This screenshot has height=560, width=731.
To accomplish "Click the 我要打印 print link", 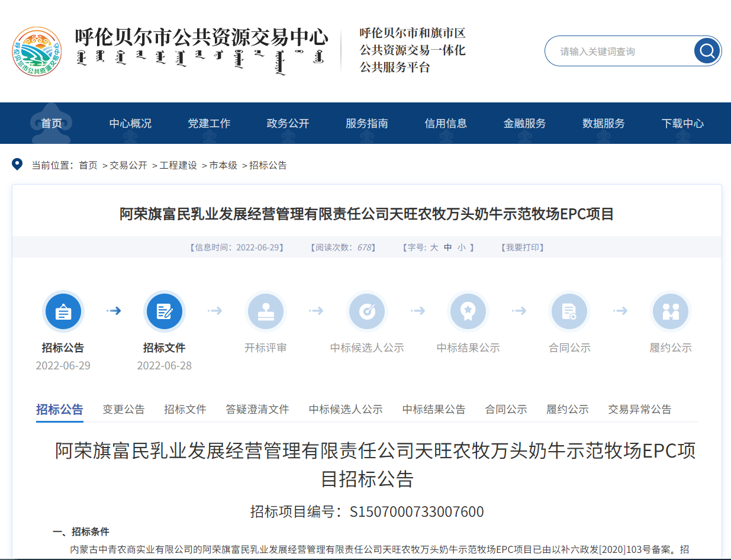I will (x=522, y=247).
